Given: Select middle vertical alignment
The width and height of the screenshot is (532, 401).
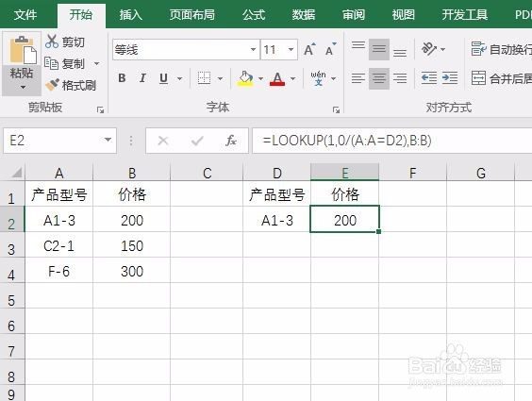Looking at the screenshot, I should 379,49.
